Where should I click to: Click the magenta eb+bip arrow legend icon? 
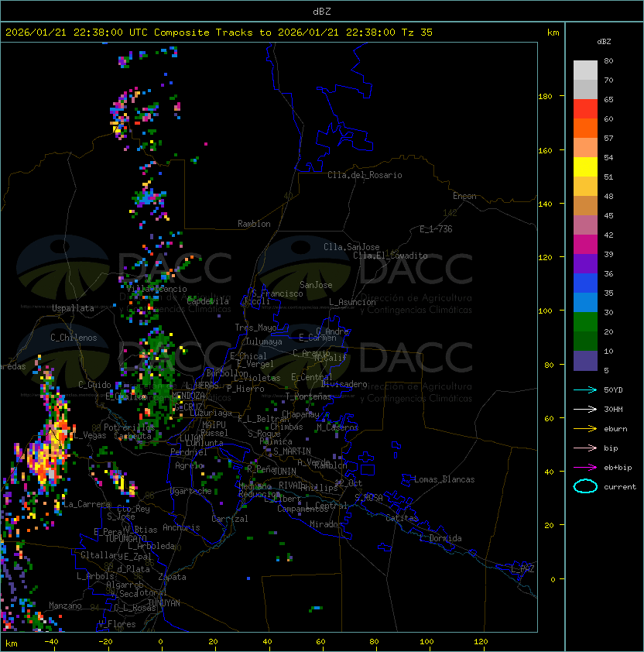[x=585, y=468]
